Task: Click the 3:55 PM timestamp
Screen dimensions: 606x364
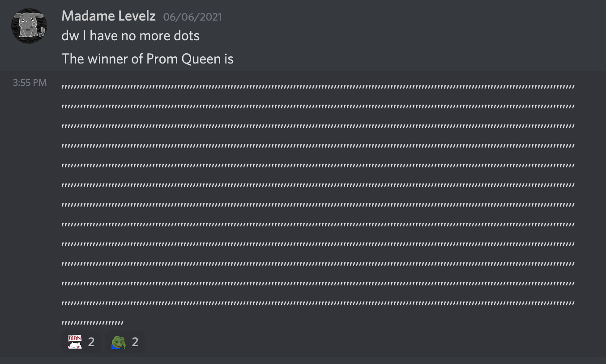Action: [x=30, y=82]
